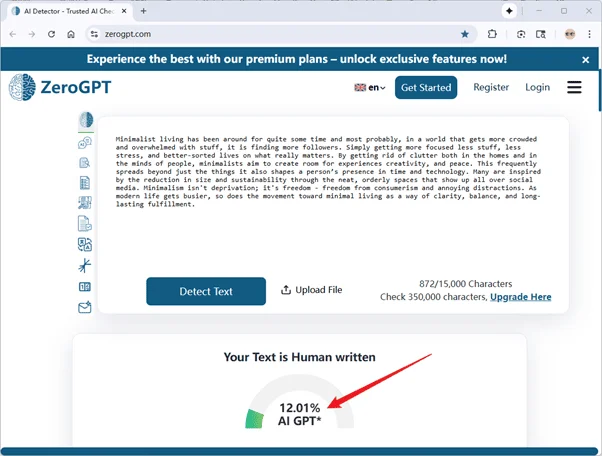Viewport: 602px width, 456px height.
Task: Go to the browser home page
Action: [71, 34]
